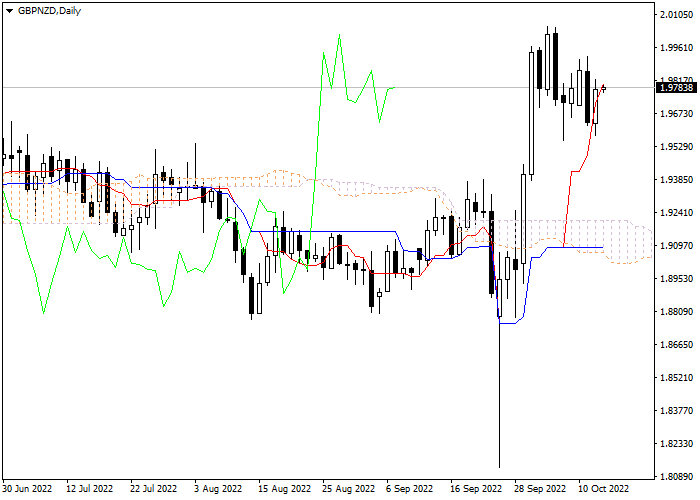Click the 1.93850 price axis label
The width and height of the screenshot is (700, 500).
pyautogui.click(x=676, y=179)
